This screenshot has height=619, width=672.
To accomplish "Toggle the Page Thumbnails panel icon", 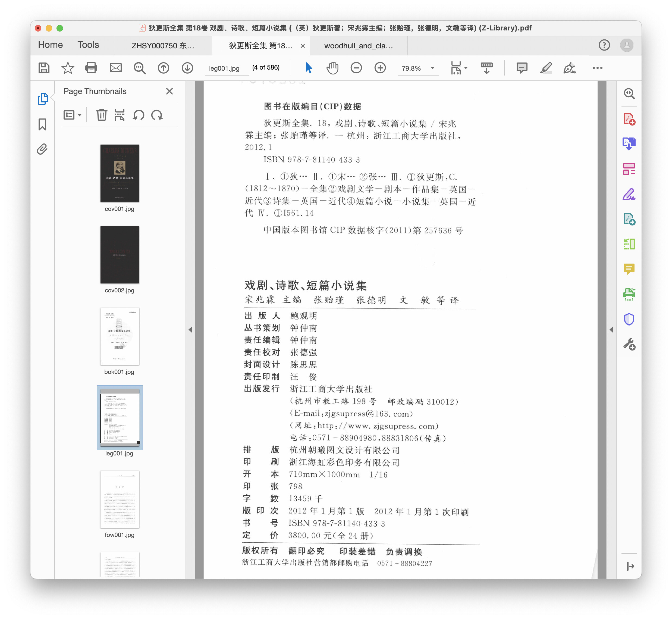I will coord(43,99).
